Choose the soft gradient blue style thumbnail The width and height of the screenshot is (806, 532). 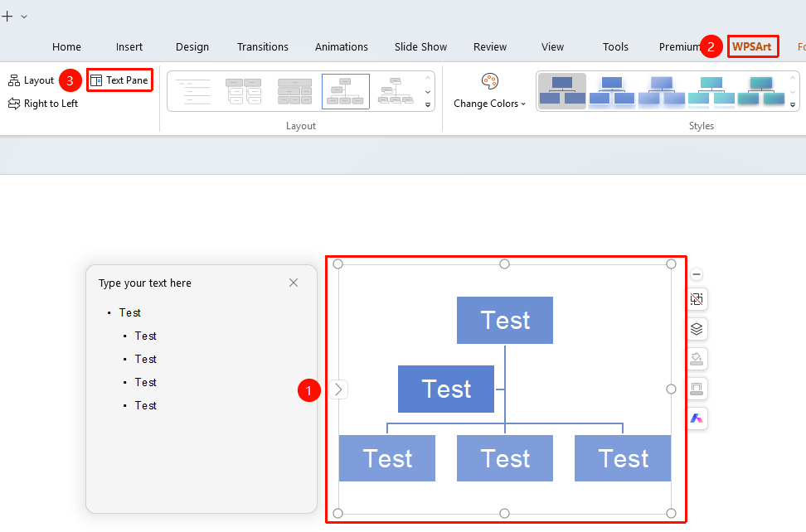[x=661, y=91]
